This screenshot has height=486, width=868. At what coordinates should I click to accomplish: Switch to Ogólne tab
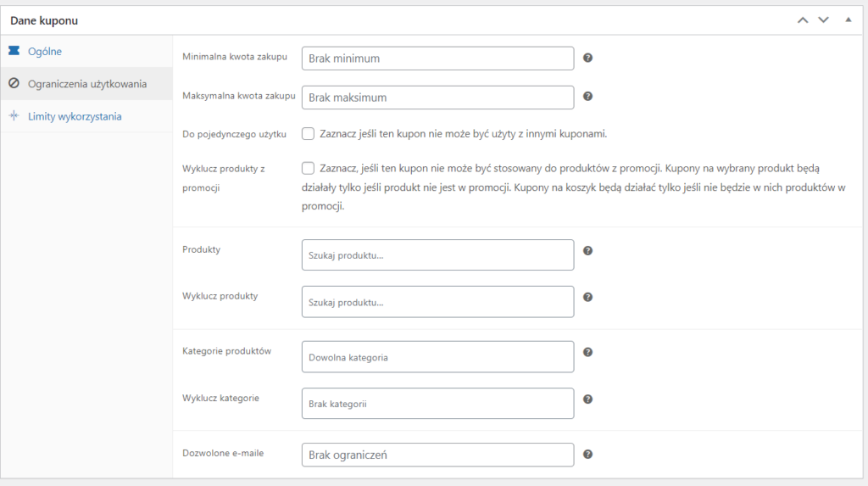(x=44, y=52)
